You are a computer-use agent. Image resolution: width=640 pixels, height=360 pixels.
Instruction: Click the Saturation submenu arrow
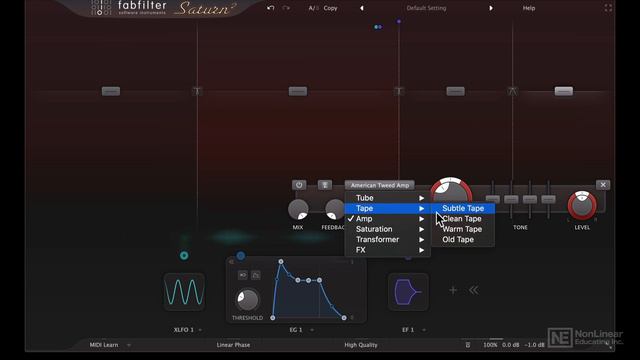point(421,229)
